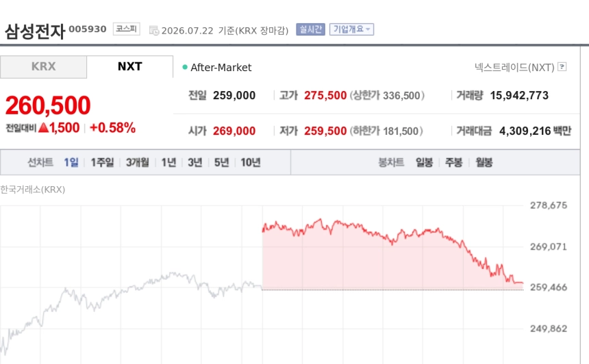
Task: Select the NXT tab
Action: click(x=130, y=67)
